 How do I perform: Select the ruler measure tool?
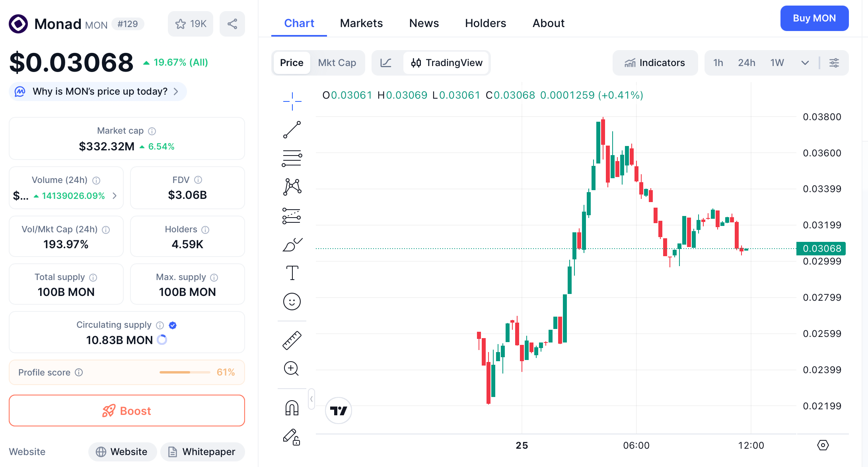pos(292,341)
